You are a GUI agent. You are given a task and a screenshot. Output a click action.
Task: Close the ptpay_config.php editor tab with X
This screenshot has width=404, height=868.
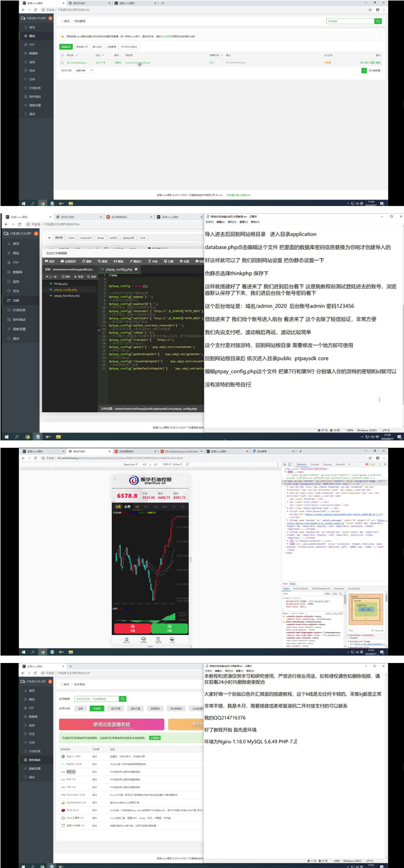136,270
